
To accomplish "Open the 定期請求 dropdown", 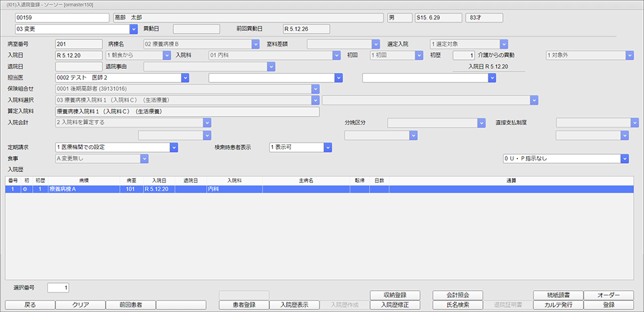I will 173,147.
